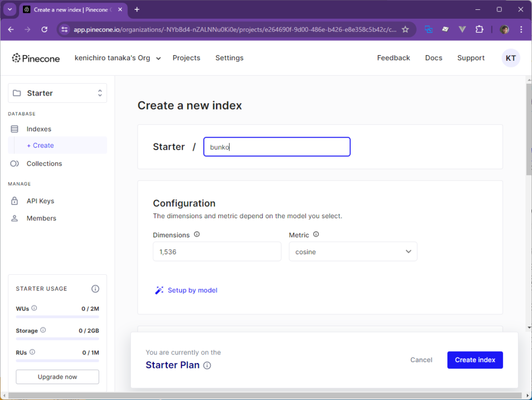The image size is (532, 400).
Task: Click the Setup by model link
Action: coord(192,290)
